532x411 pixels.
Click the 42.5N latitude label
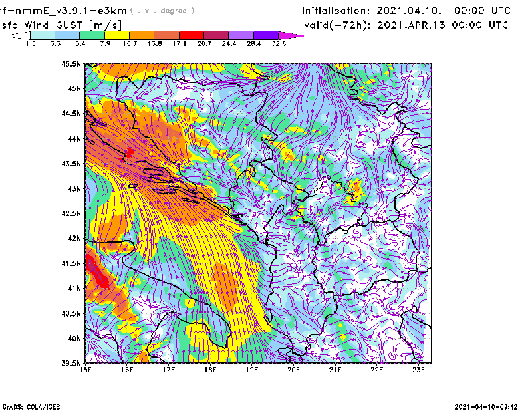71,213
